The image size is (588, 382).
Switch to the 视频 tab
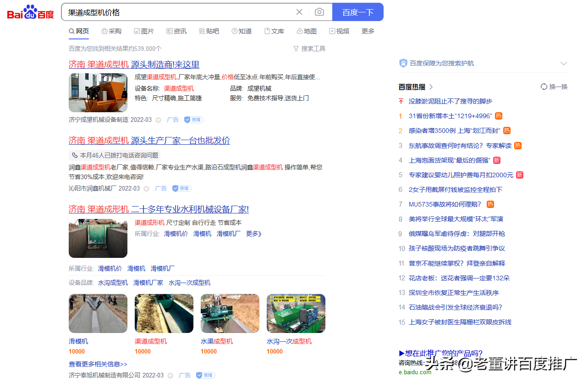pyautogui.click(x=340, y=31)
